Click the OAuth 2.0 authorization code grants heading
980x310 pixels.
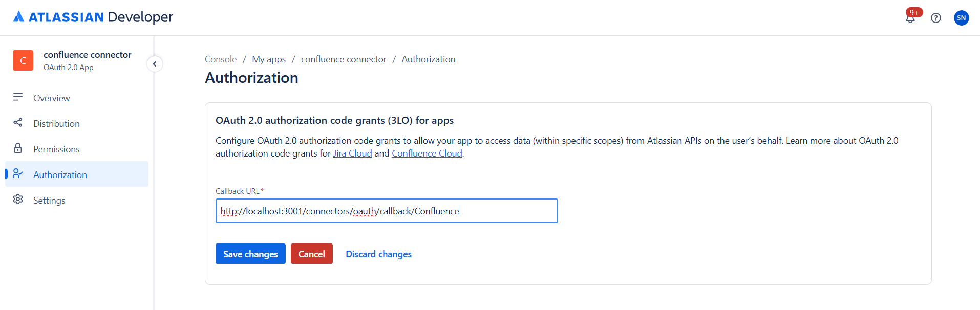pos(334,120)
